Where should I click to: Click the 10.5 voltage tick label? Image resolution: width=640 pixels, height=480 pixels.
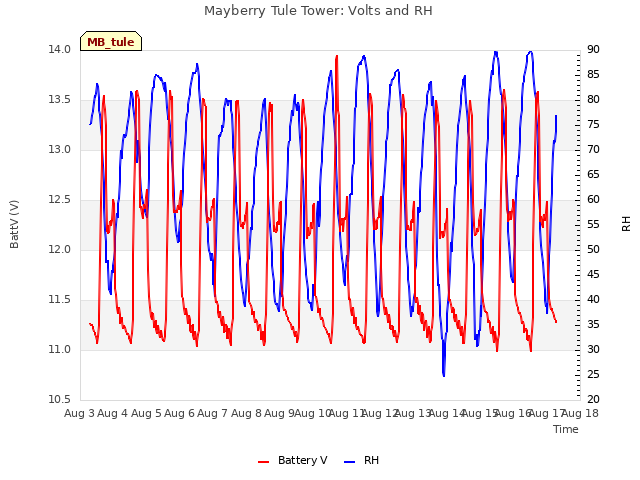click(60, 400)
